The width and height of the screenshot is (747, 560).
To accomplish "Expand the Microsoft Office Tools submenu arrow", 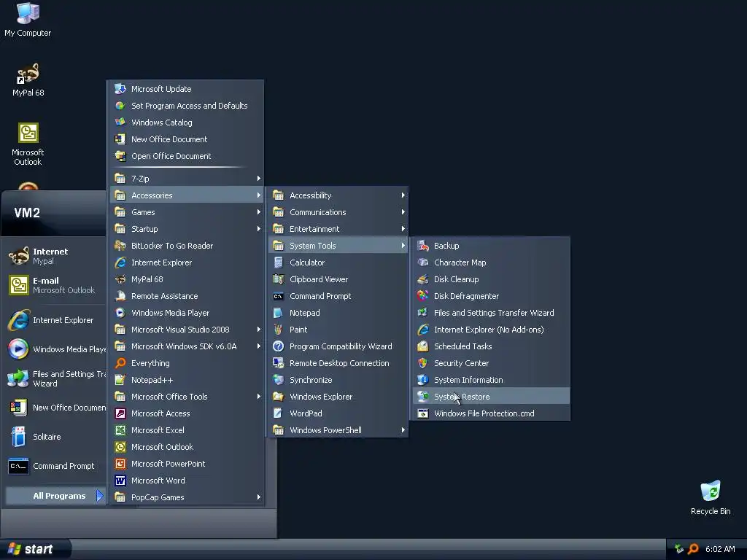I will click(x=259, y=396).
